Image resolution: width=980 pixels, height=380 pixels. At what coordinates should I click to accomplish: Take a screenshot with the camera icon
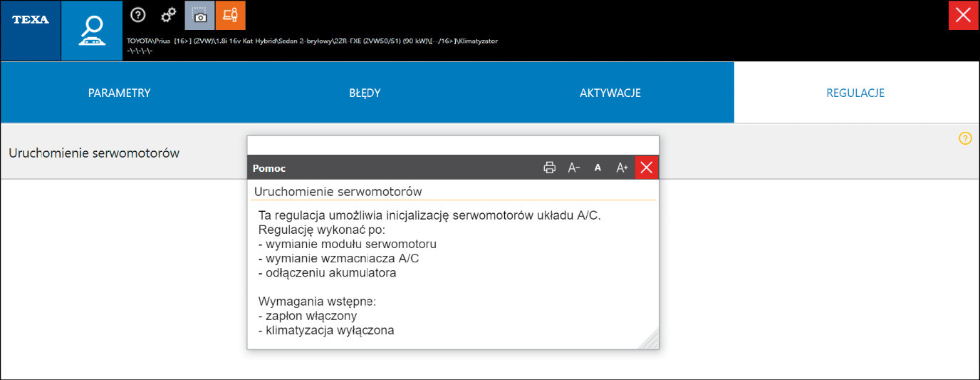pyautogui.click(x=199, y=15)
